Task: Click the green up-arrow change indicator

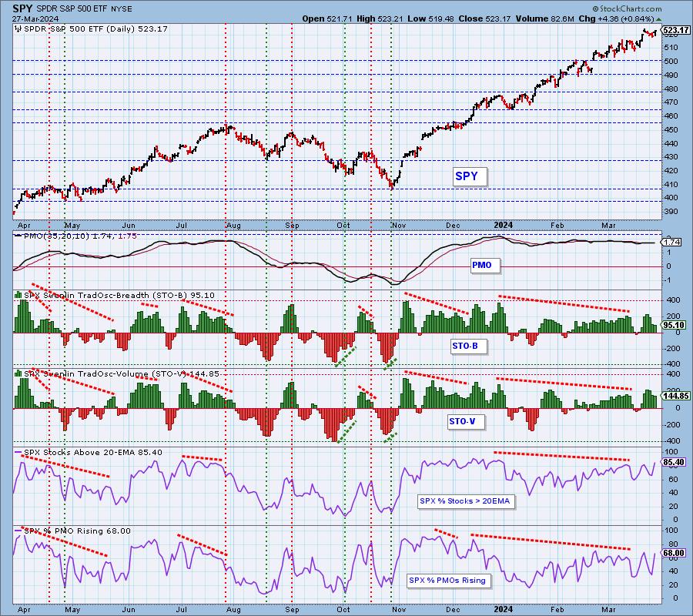Action: (x=658, y=19)
